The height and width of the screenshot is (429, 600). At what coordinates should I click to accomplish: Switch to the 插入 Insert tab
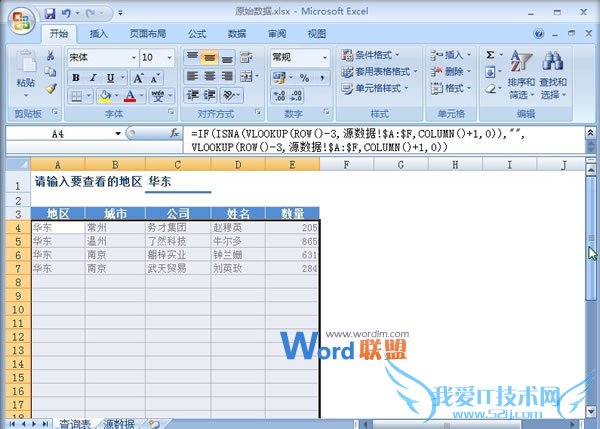click(x=98, y=34)
